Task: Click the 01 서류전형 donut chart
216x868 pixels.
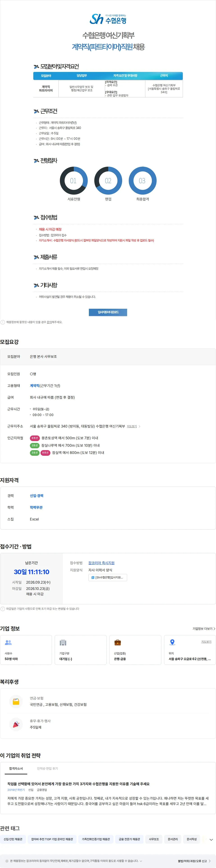Action: 74,181
